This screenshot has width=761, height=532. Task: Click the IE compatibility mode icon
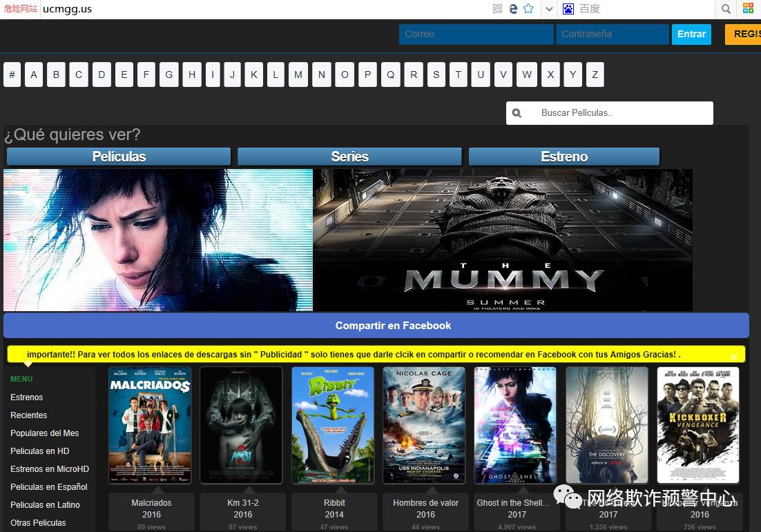pos(513,9)
